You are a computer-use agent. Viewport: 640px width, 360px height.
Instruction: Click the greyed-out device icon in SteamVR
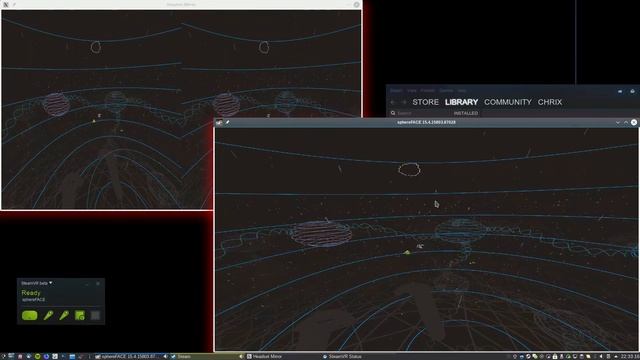(95, 315)
